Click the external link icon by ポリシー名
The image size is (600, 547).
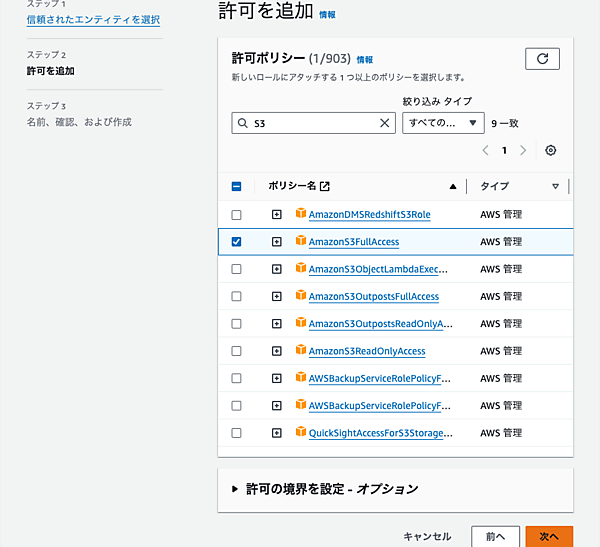coord(324,186)
